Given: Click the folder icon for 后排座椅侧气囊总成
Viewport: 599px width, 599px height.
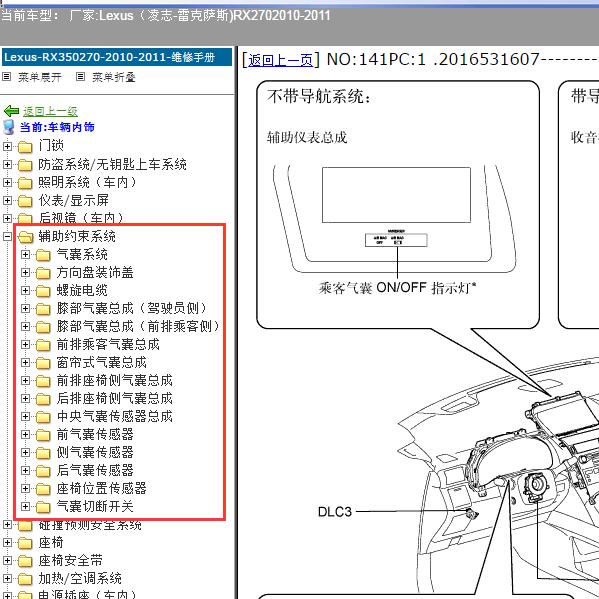Looking at the screenshot, I should 43,399.
